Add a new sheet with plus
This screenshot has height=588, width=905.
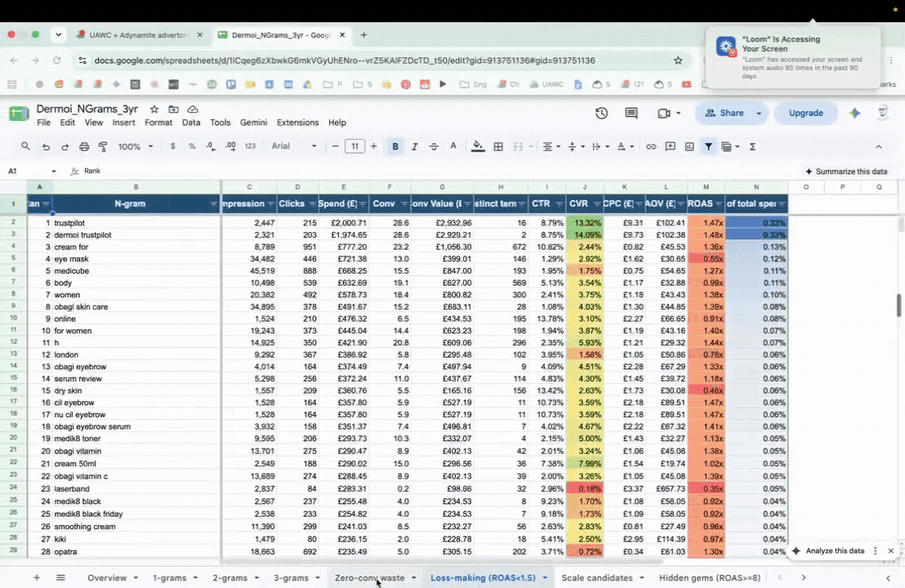pos(37,577)
